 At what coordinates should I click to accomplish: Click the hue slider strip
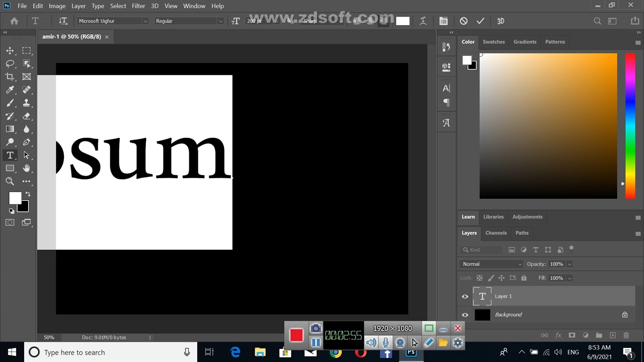630,126
